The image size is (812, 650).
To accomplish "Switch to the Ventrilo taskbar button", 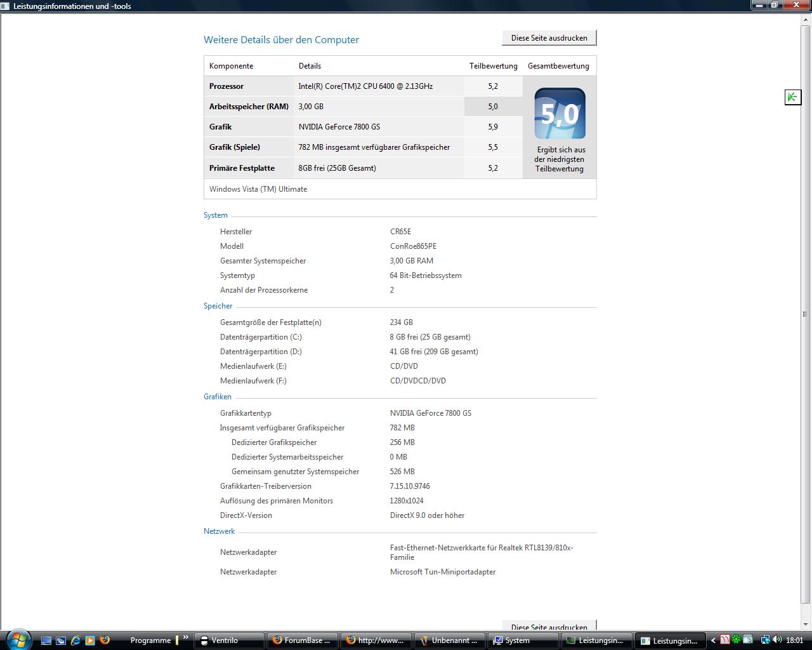I will [229, 640].
